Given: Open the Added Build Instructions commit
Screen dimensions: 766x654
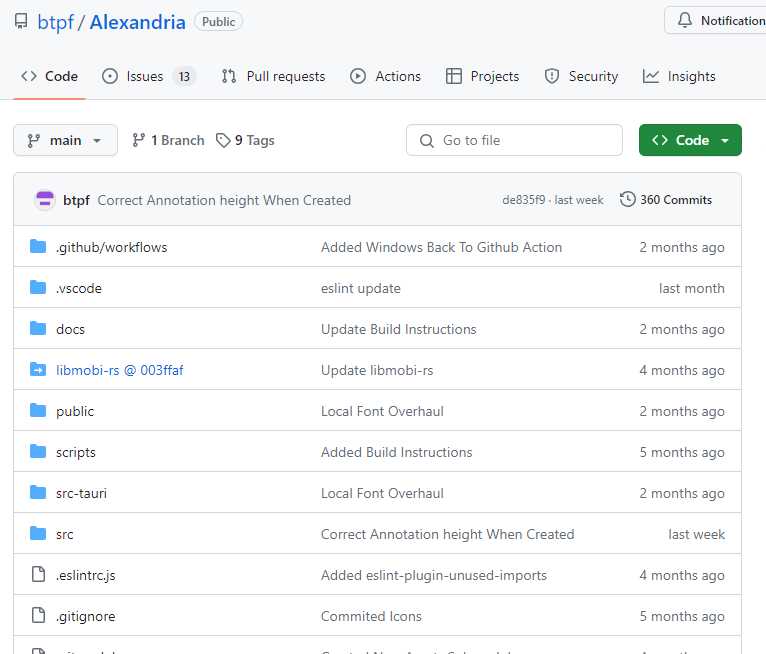Looking at the screenshot, I should [x=396, y=453].
